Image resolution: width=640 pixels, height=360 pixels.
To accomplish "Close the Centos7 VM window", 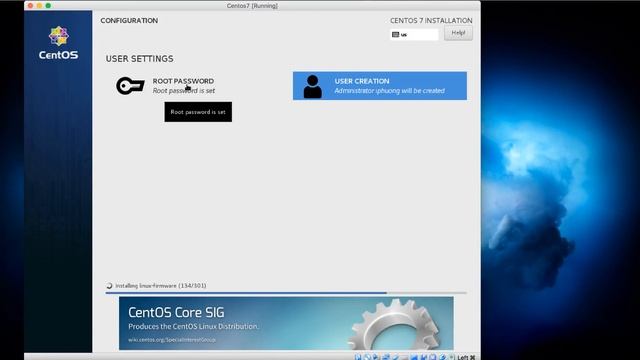I will 30,6.
